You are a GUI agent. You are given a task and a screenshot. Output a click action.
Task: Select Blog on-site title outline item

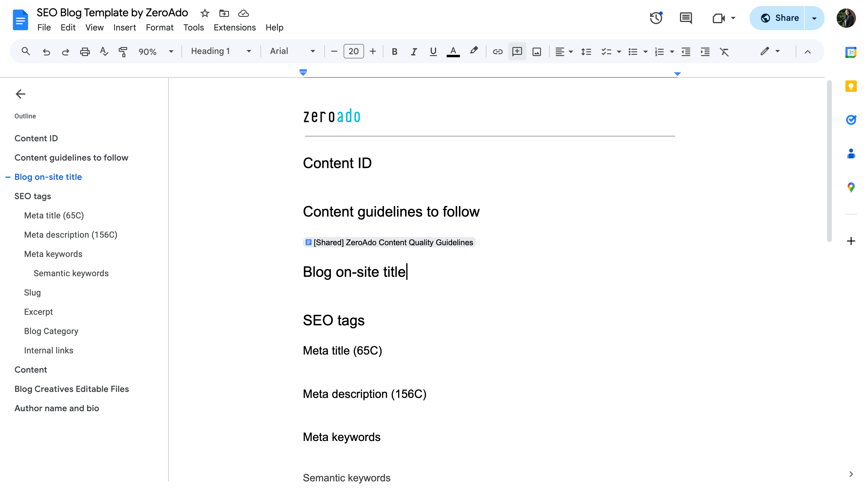[48, 177]
